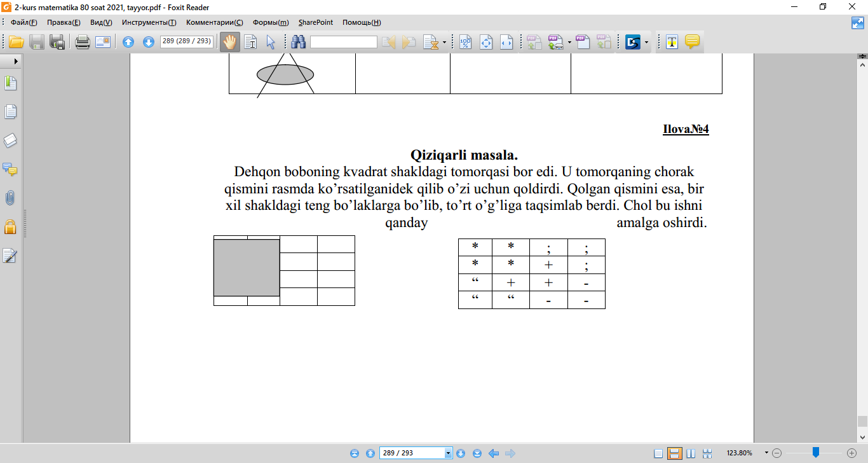Click the first Create PDF icon
The height and width of the screenshot is (463, 868).
(x=534, y=43)
